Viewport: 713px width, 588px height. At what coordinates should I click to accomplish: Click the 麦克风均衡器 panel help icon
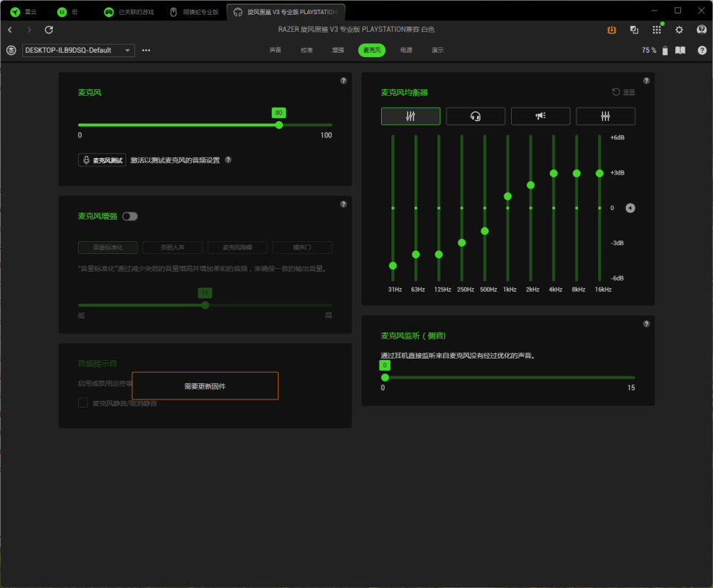point(646,80)
